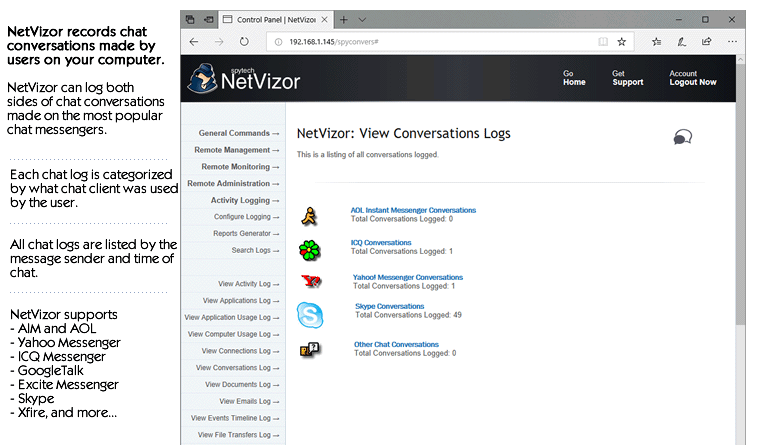Image resolution: width=761 pixels, height=445 pixels.
Task: Open AOL Instant Messenger Conversations link
Action: tap(413, 210)
